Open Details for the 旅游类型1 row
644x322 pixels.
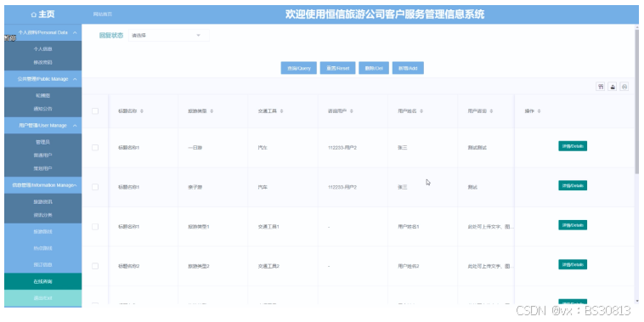pos(573,225)
